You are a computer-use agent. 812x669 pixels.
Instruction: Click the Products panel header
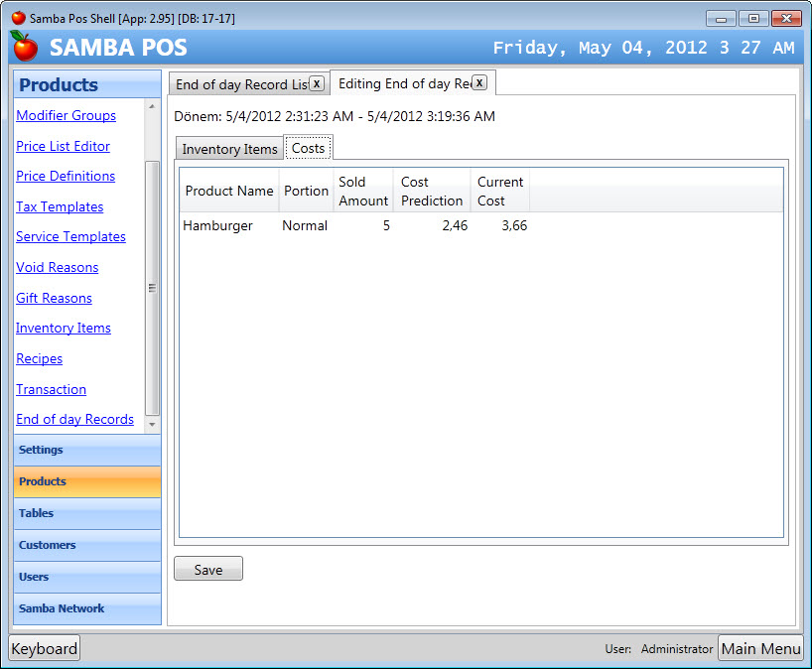click(87, 84)
